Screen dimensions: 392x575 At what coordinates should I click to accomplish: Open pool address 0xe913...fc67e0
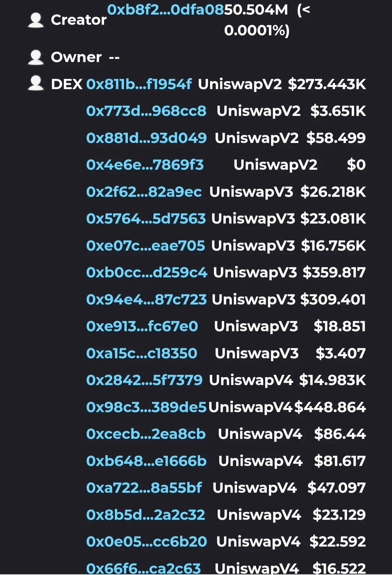(x=142, y=327)
